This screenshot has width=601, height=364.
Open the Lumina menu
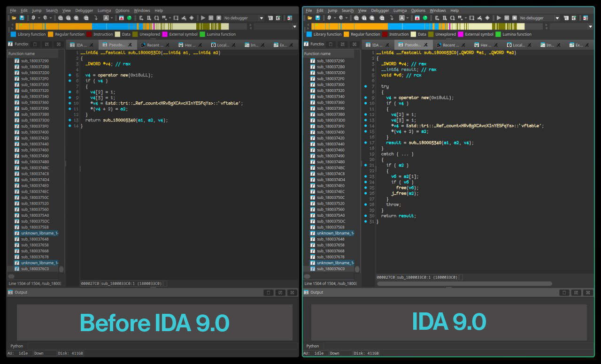pos(104,10)
